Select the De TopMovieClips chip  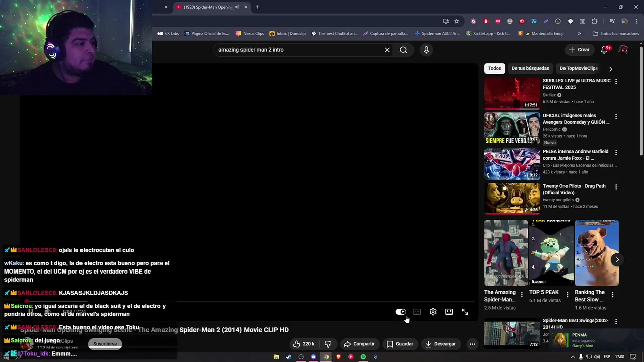pyautogui.click(x=579, y=68)
